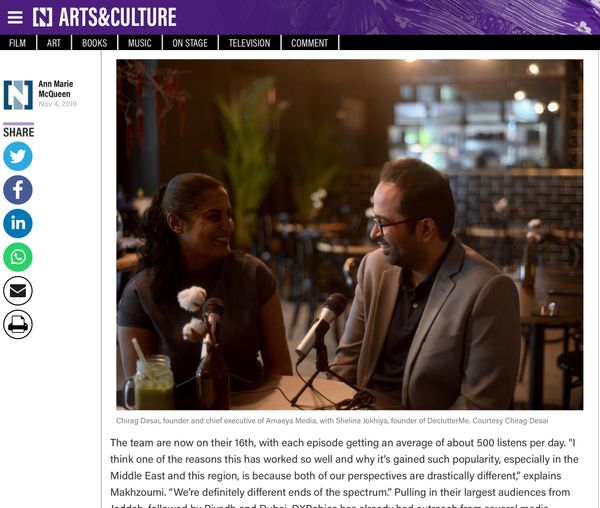Open the Art section
This screenshot has height=508, width=600.
[x=54, y=43]
